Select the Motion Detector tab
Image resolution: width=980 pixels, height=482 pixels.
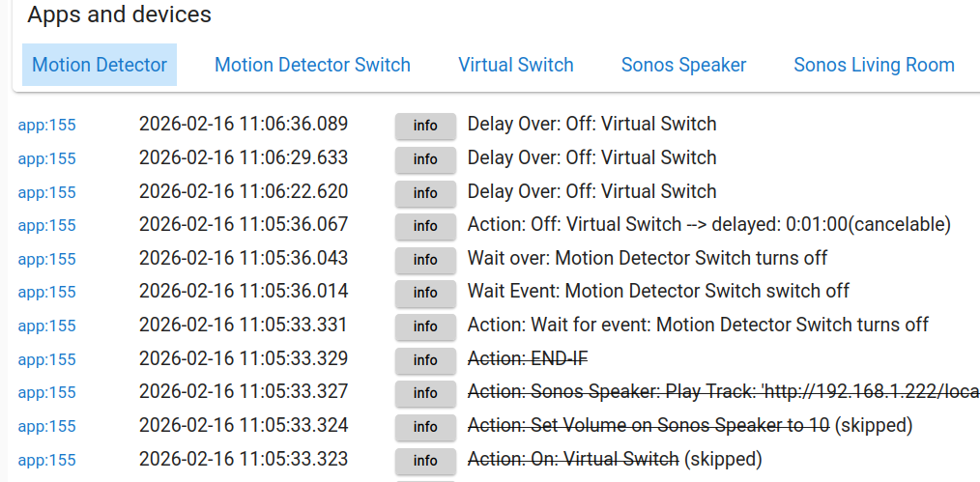pyautogui.click(x=100, y=66)
